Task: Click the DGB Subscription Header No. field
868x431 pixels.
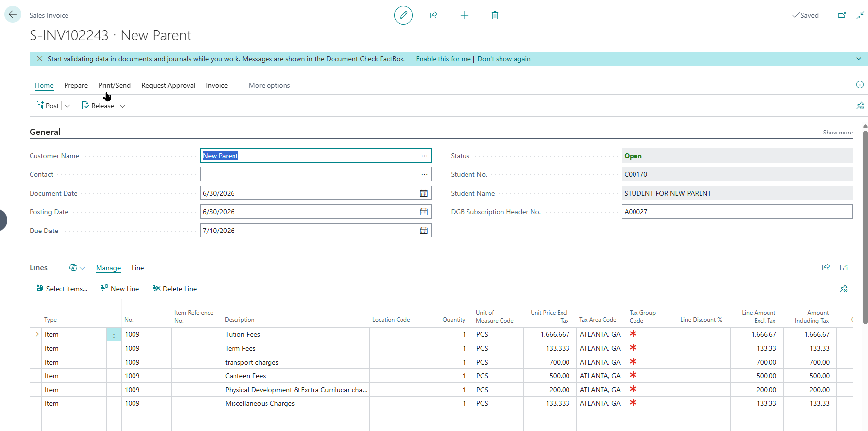Action: (x=736, y=212)
